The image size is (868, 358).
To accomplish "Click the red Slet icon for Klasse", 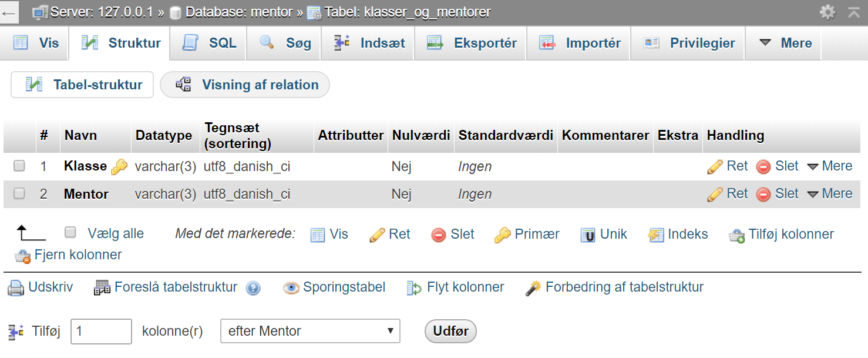I will point(763,167).
